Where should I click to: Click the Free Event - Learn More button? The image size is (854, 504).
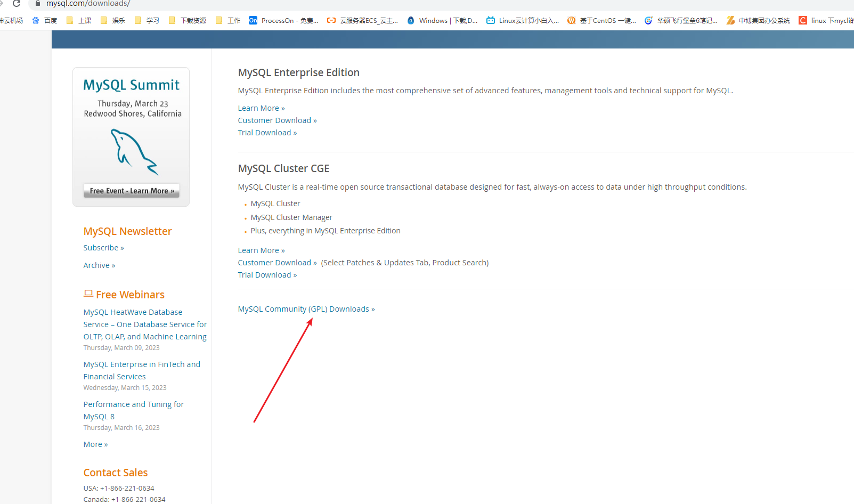click(x=132, y=191)
